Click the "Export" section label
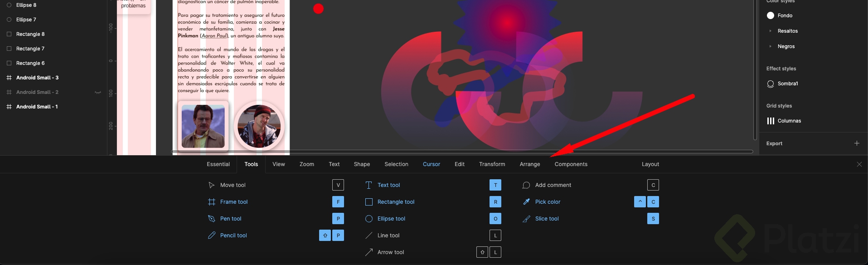 pos(774,143)
